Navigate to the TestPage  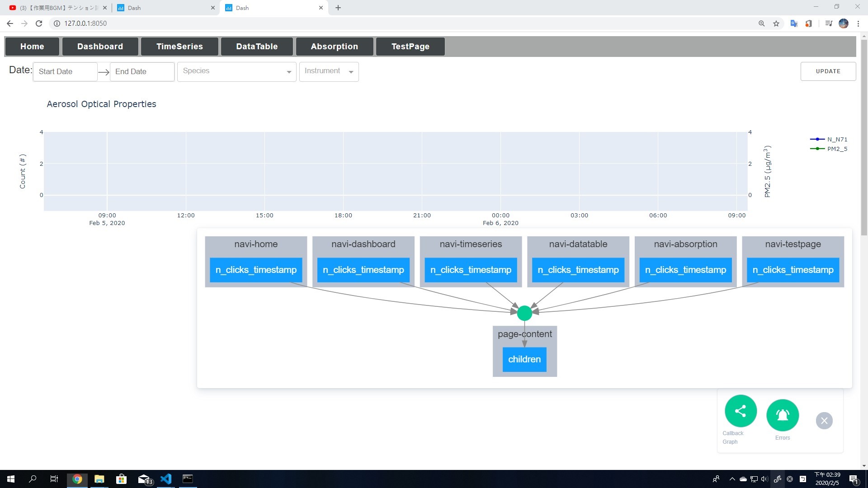[410, 46]
